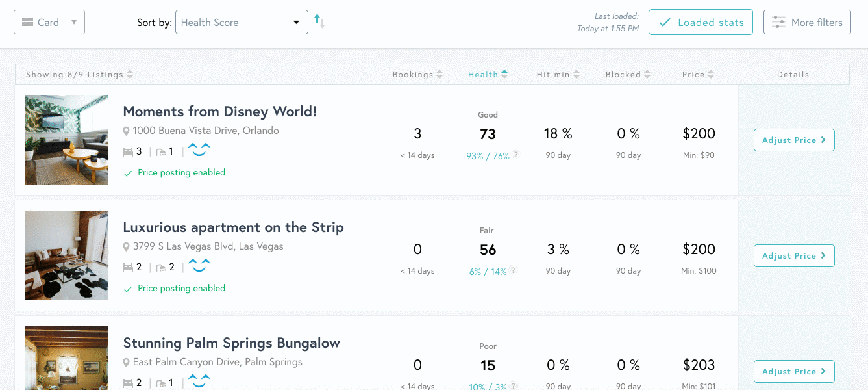Screen dimensions: 868x390
Task: Adjust Price for Stunning Palm Springs Bungalow
Action: pyautogui.click(x=794, y=371)
